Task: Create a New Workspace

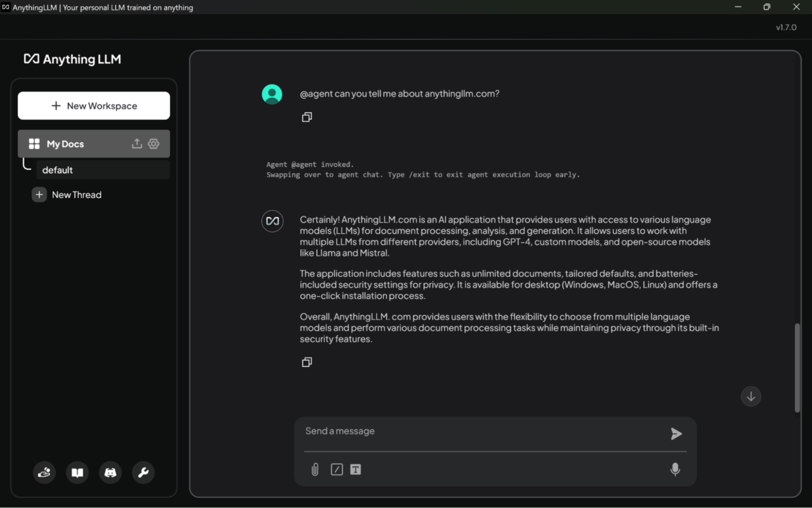Action: [x=94, y=106]
